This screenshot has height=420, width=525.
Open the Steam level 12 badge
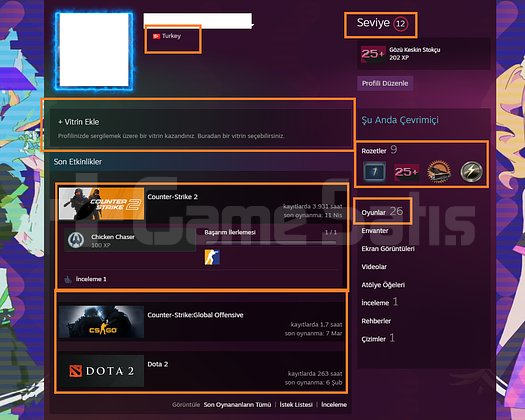coord(400,24)
